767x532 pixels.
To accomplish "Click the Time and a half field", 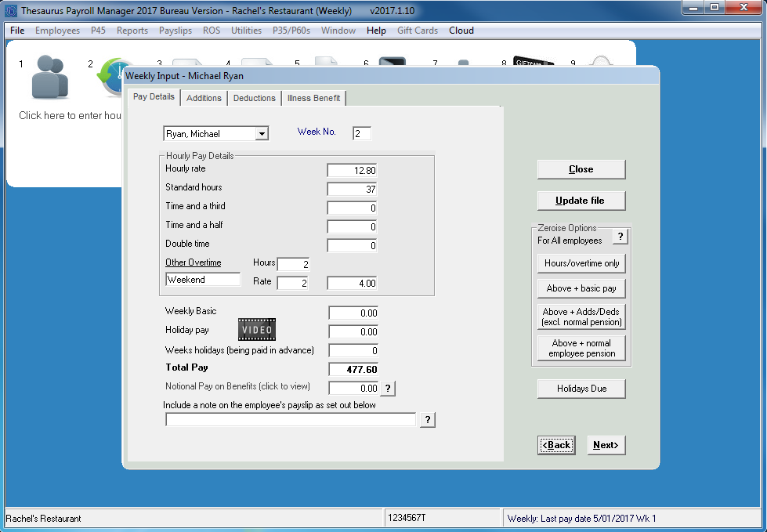I will [353, 227].
